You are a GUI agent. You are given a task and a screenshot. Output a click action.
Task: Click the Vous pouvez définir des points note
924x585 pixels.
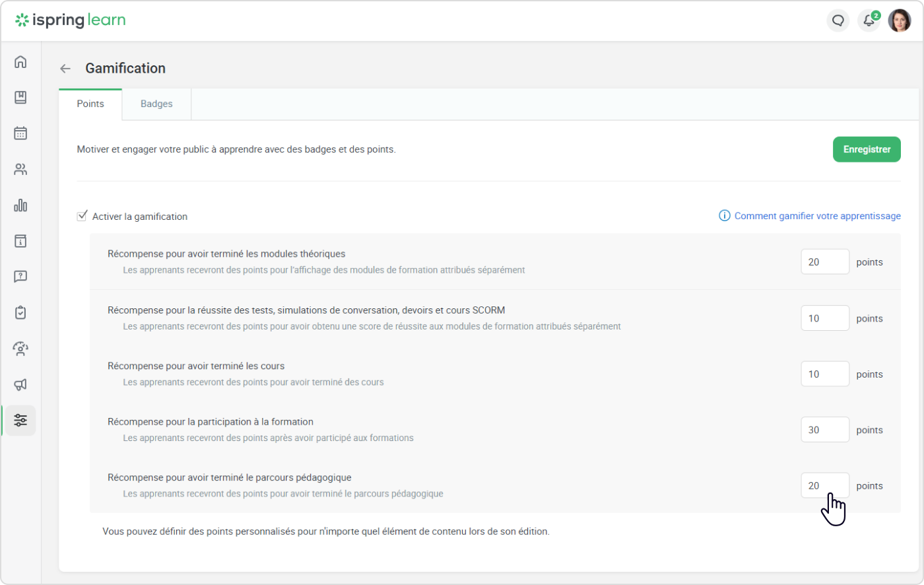point(326,532)
